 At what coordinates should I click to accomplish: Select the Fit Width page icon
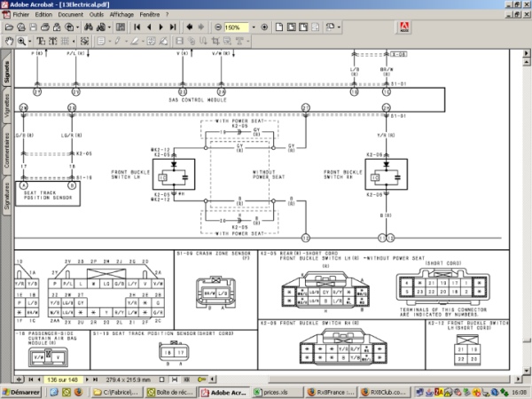coord(303,27)
